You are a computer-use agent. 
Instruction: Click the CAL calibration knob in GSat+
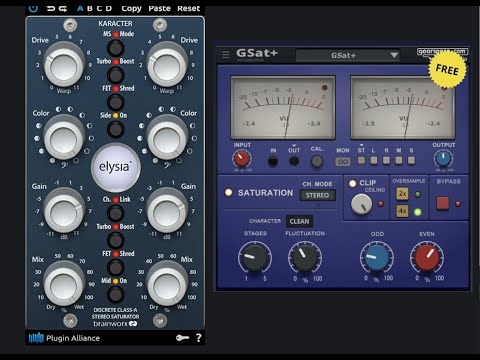(x=317, y=162)
